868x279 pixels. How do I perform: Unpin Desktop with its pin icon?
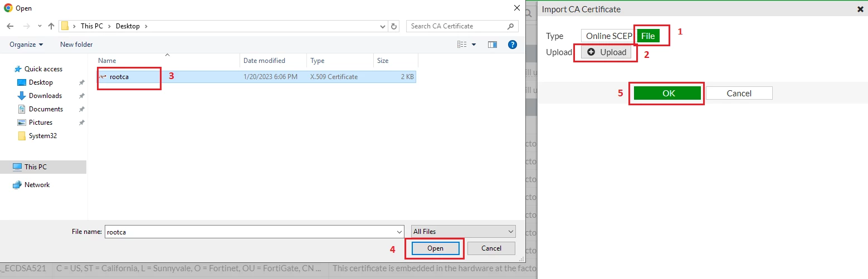point(82,82)
